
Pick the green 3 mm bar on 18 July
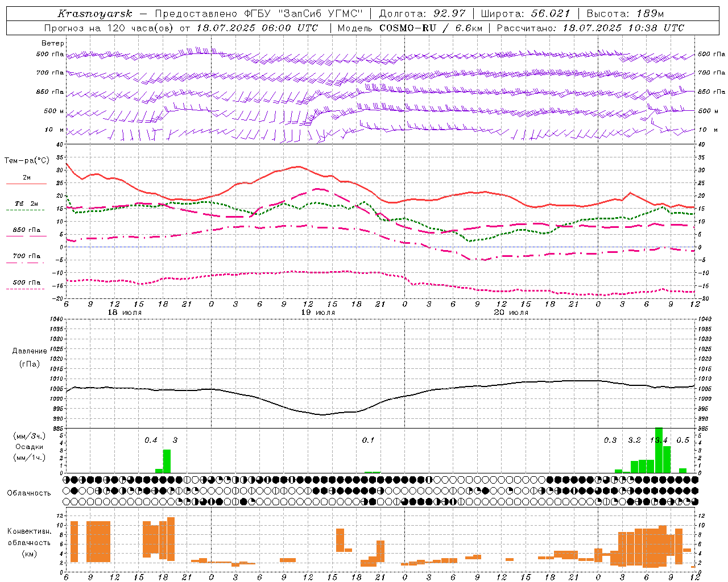tap(167, 461)
